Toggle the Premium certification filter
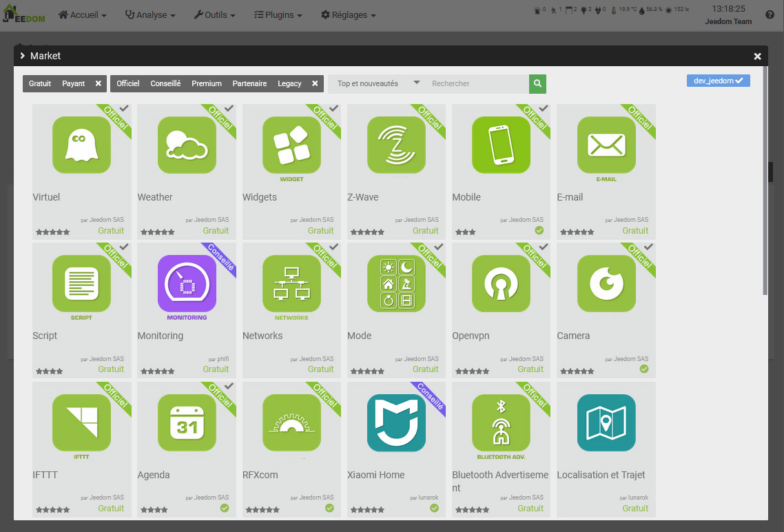The image size is (784, 532). (x=207, y=83)
